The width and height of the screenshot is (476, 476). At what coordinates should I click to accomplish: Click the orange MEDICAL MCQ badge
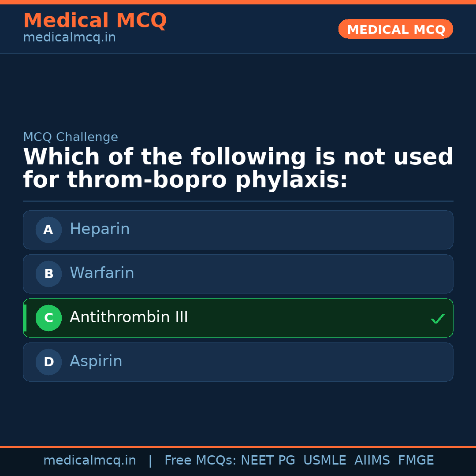coord(395,30)
